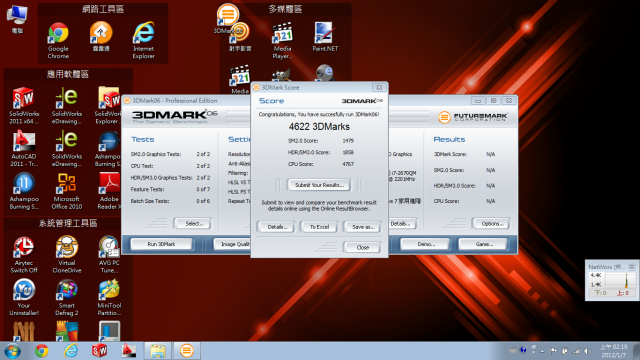Click Internet Explorer taskbar icon
640x360 pixels.
point(70,351)
